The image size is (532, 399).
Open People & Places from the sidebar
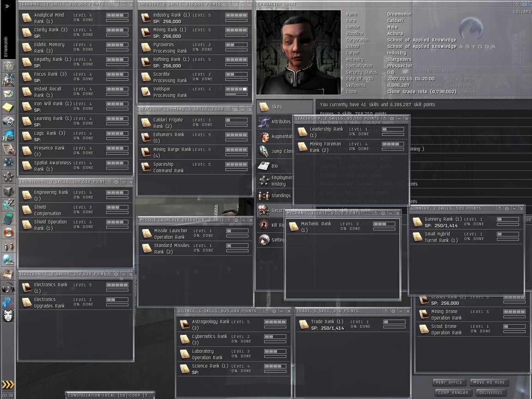[8, 80]
